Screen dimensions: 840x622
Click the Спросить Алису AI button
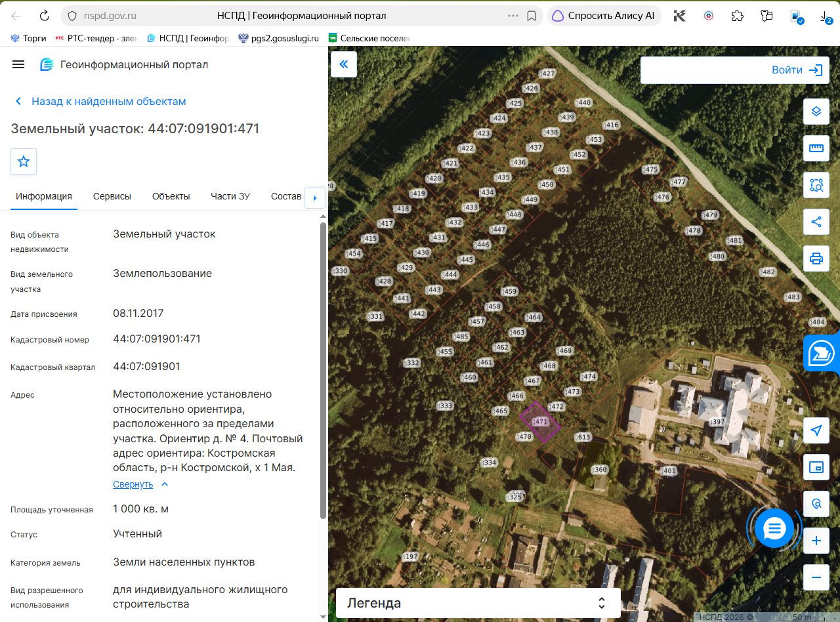click(x=604, y=16)
